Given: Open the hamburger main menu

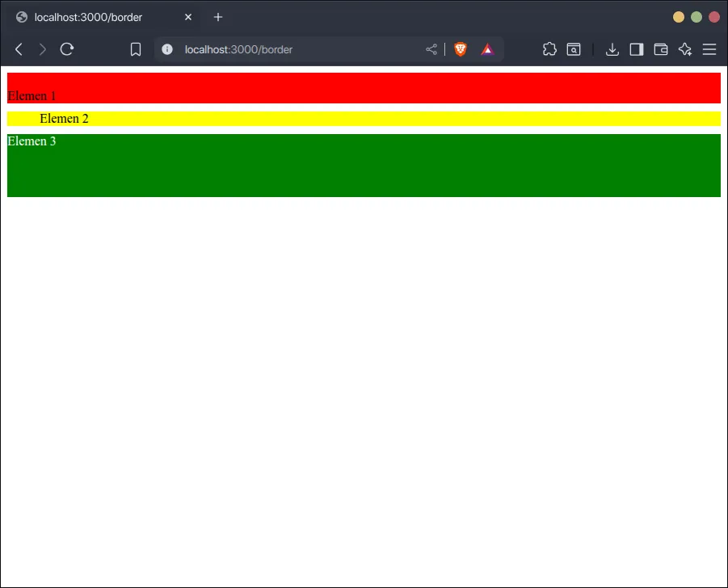Looking at the screenshot, I should (709, 49).
